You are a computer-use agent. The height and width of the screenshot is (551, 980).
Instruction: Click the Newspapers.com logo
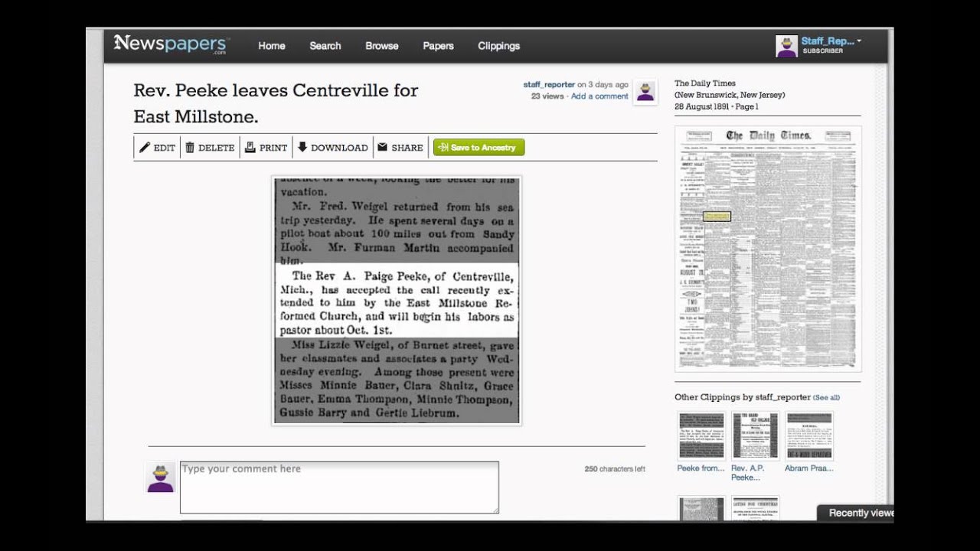click(171, 44)
